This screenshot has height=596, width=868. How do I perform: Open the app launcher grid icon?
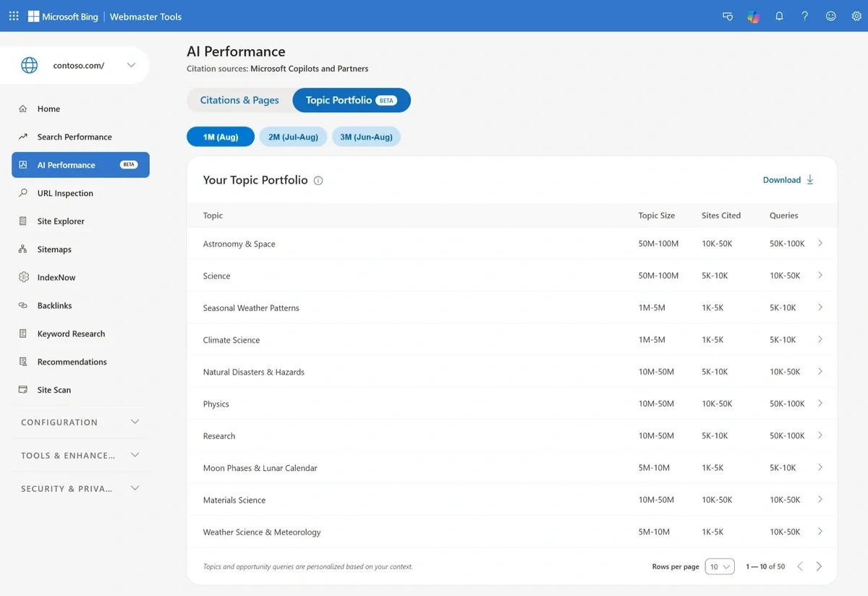(14, 16)
